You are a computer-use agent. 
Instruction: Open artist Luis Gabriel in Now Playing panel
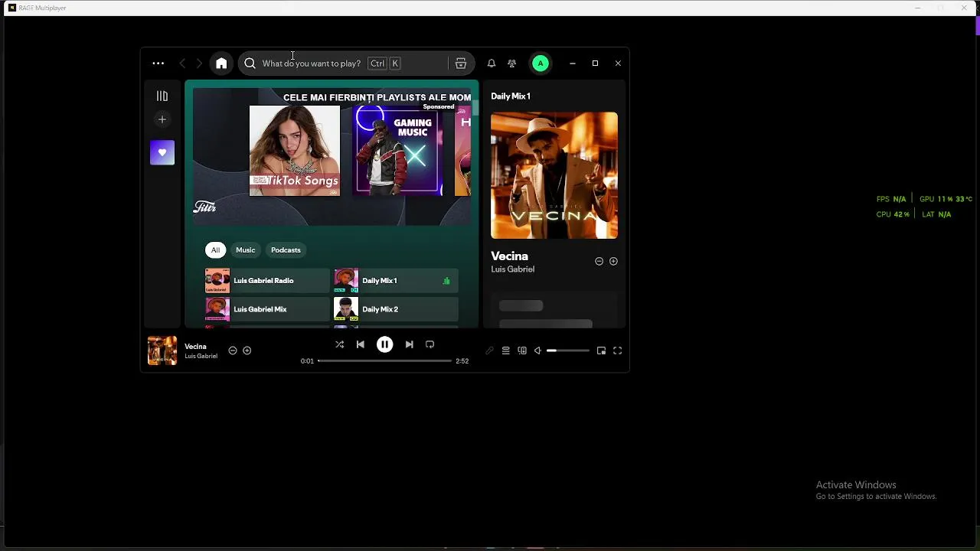click(513, 269)
